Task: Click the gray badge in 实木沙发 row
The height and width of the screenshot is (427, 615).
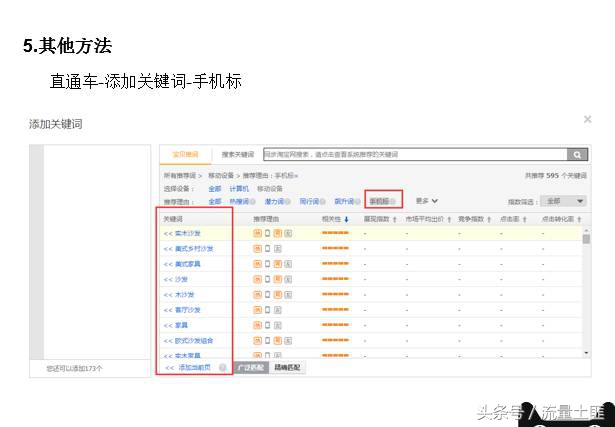Action: point(288,233)
